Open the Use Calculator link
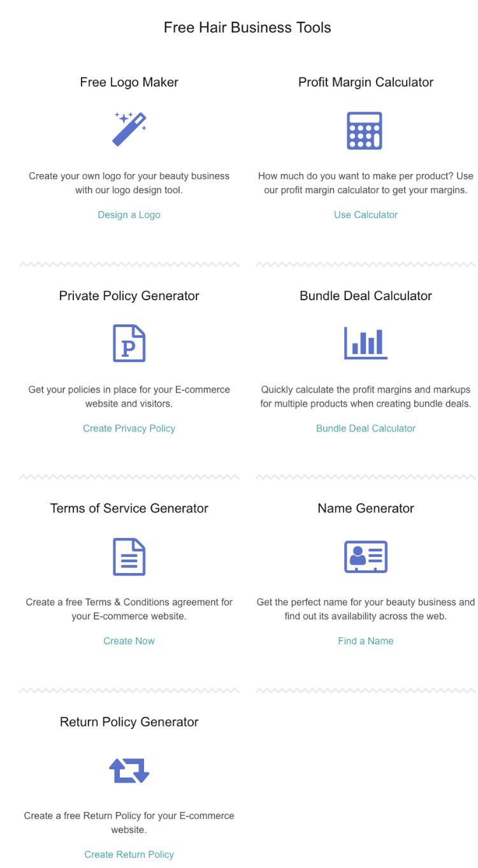The height and width of the screenshot is (868, 478). coord(366,215)
